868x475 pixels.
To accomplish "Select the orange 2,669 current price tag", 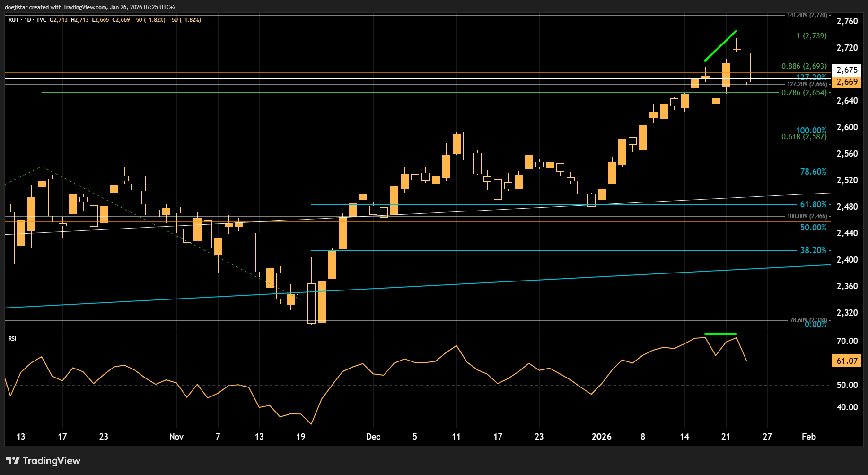I will point(846,82).
